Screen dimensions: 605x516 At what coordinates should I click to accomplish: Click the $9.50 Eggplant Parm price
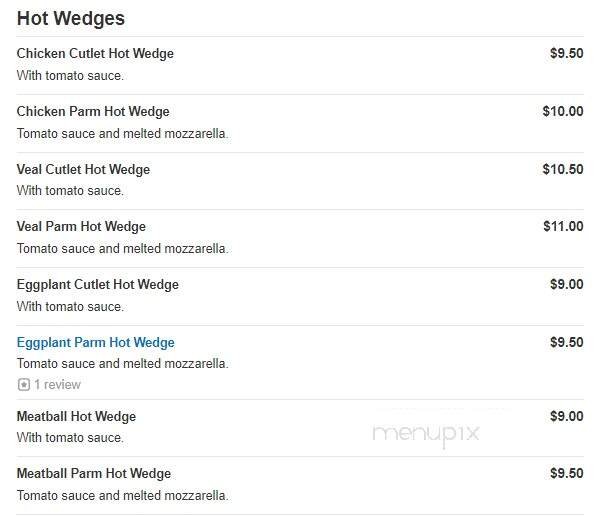(566, 343)
